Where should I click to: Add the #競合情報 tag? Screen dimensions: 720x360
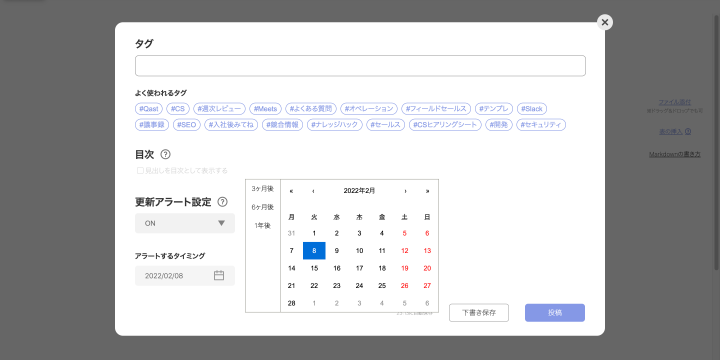[x=282, y=124]
